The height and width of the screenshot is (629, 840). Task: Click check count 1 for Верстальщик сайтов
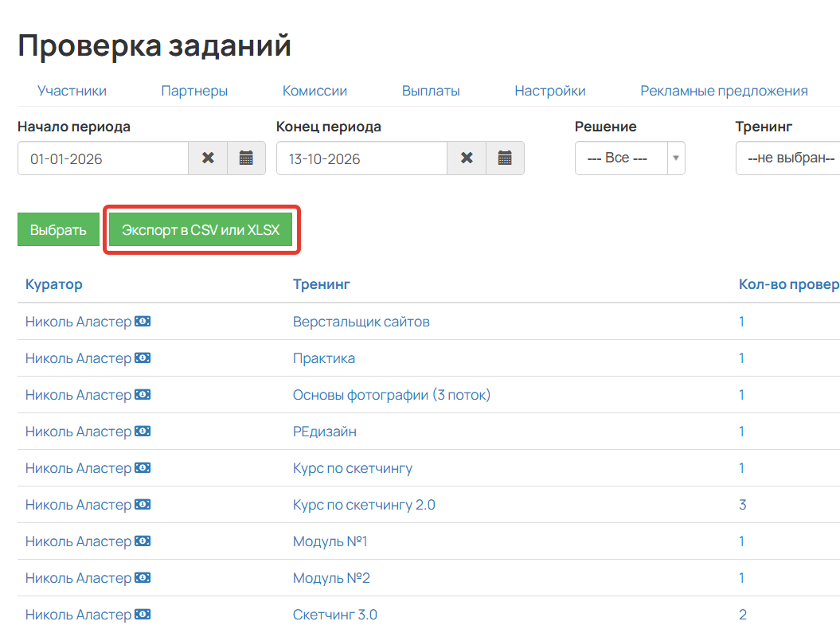pos(741,322)
